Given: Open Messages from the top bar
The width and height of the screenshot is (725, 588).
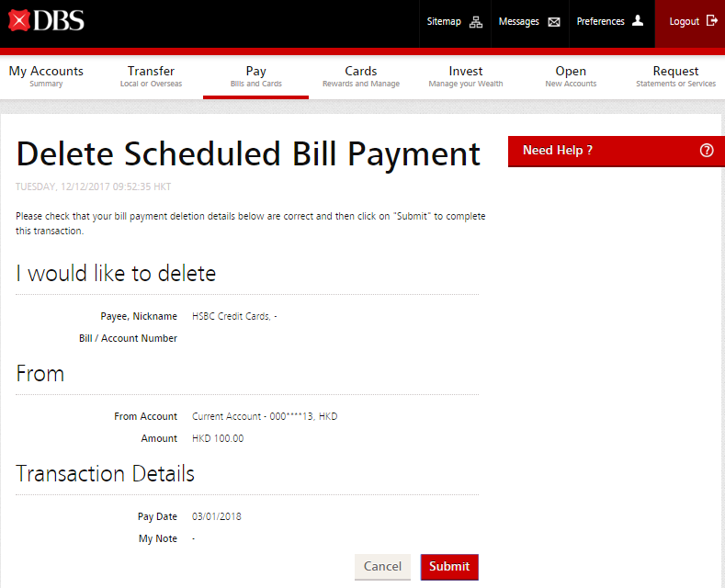Looking at the screenshot, I should pos(519,22).
